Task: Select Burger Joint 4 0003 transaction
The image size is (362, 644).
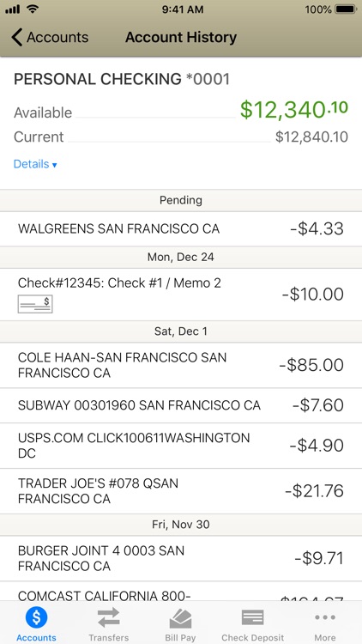Action: coord(181,558)
